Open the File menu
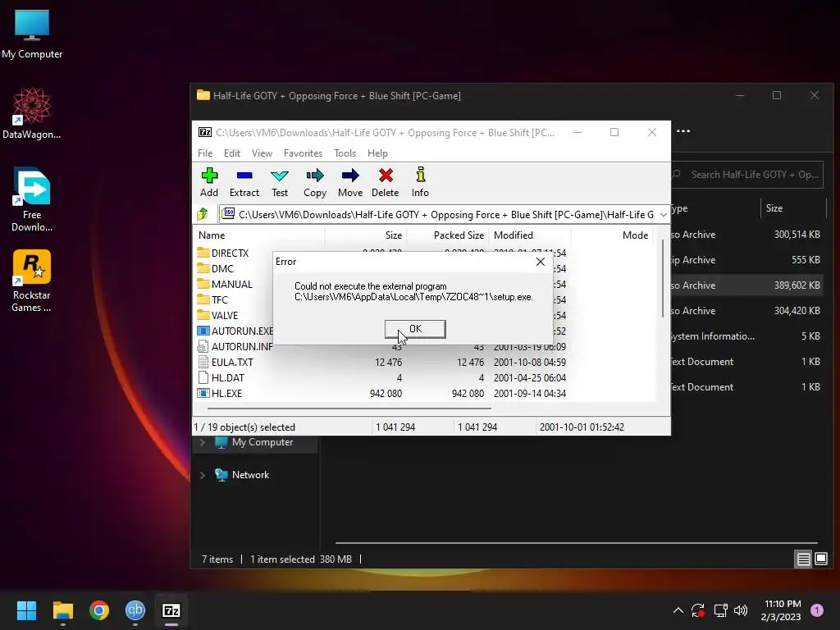The height and width of the screenshot is (630, 840). coord(204,153)
